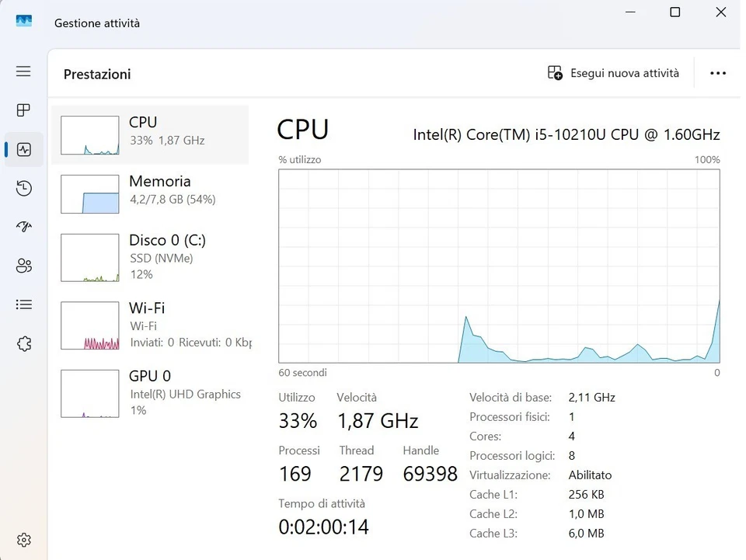Open the App history clock icon
This screenshot has width=746, height=560.
[x=24, y=188]
